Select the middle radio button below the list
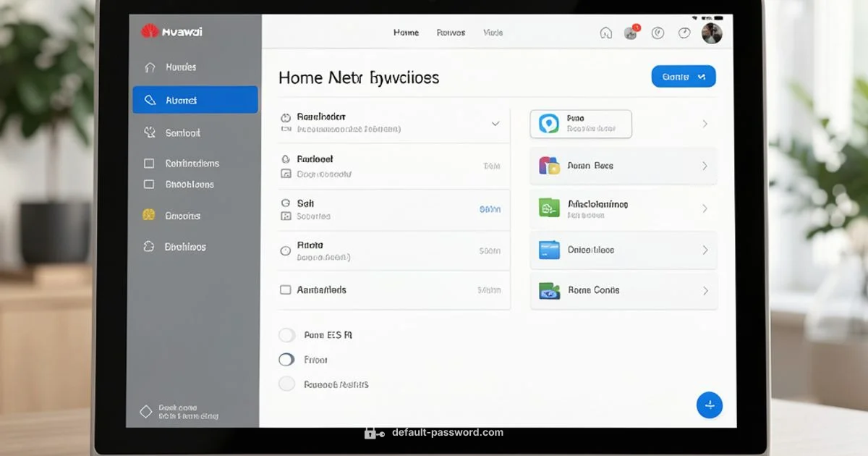868x456 pixels. (286, 359)
